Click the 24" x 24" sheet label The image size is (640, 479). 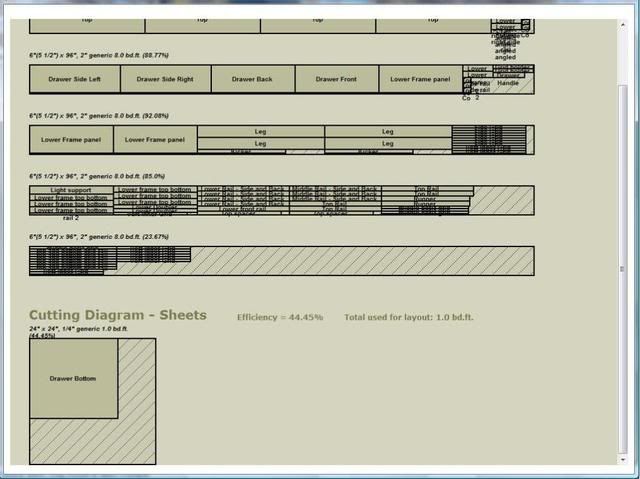point(79,332)
